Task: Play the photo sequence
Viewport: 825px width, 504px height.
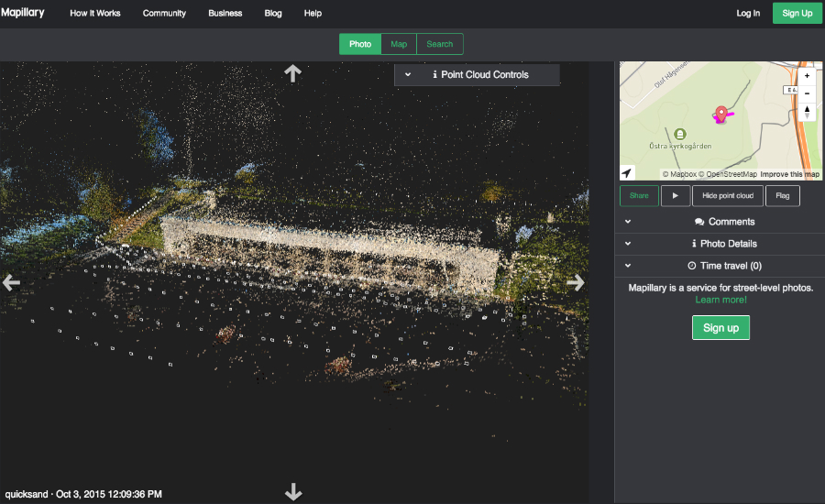Action: coord(675,196)
